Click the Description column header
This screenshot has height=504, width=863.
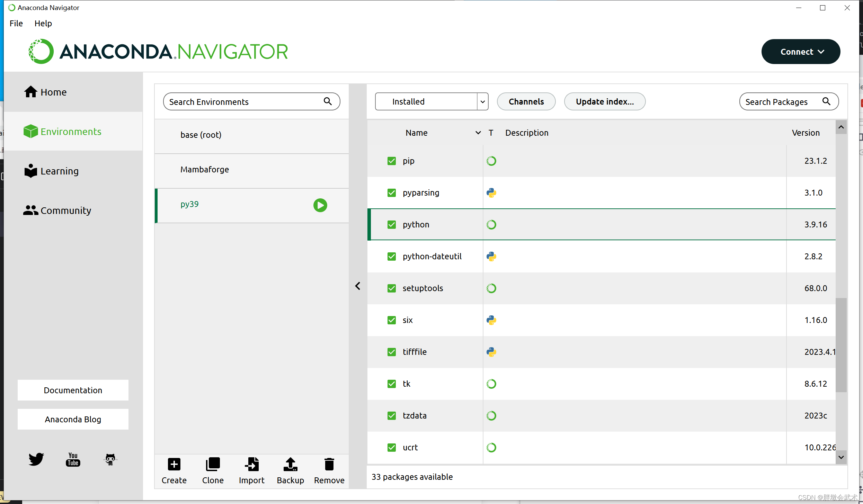(527, 133)
